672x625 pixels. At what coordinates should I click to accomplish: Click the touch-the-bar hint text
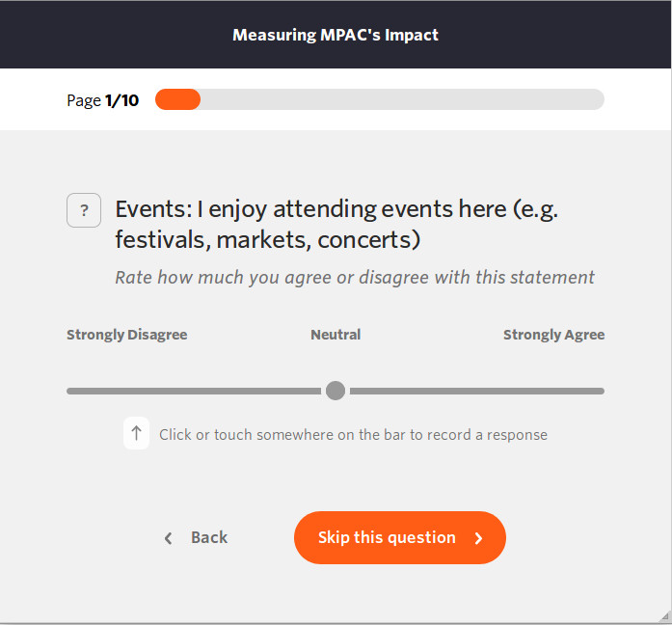pyautogui.click(x=353, y=435)
